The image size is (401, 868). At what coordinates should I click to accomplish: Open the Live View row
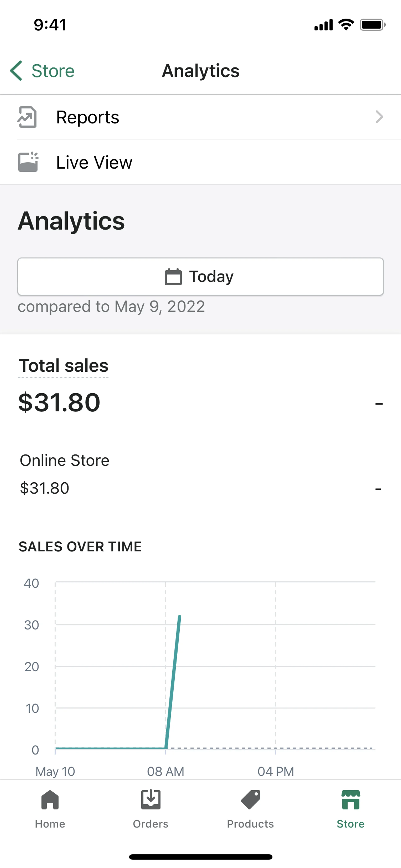click(x=94, y=162)
